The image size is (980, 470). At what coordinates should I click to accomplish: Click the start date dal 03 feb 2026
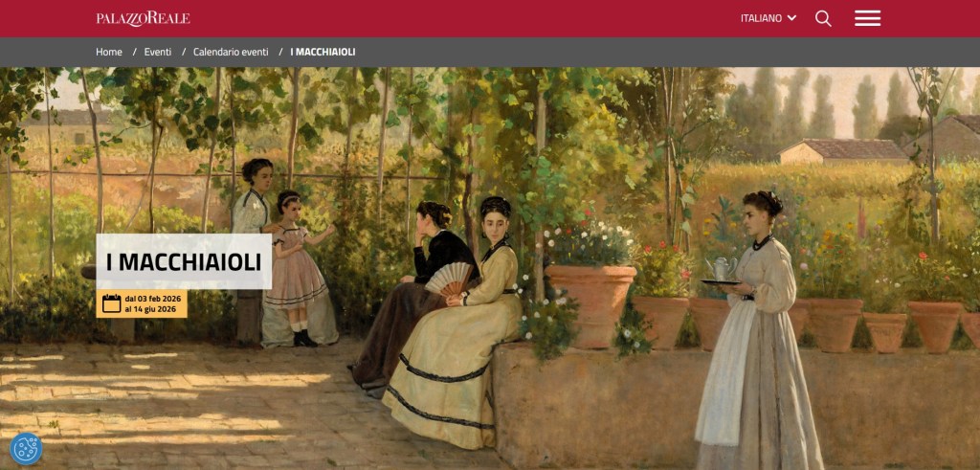click(x=150, y=299)
